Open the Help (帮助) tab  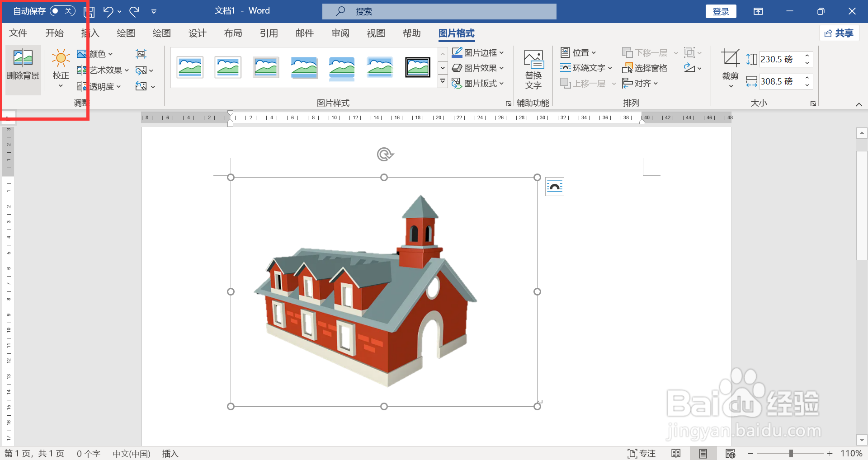411,33
